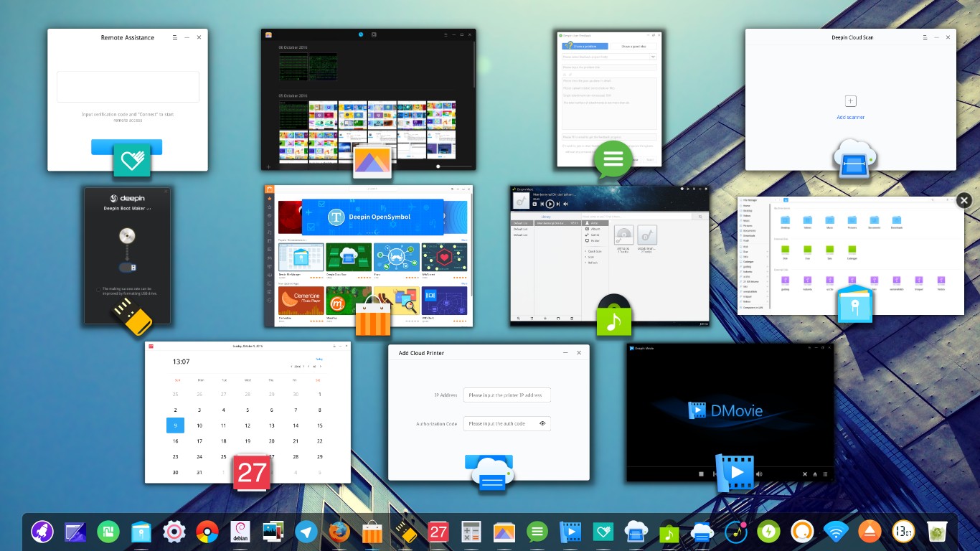Viewport: 980px width, 551px height.
Task: Click the Wi-Fi network icon in the dock
Action: tap(835, 532)
